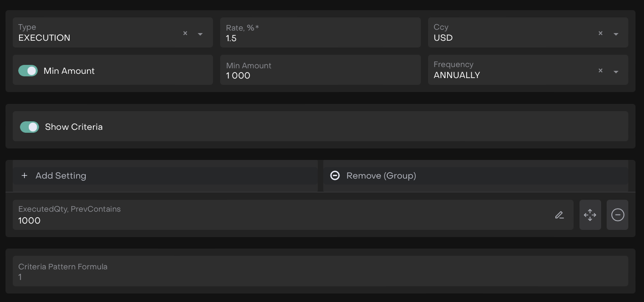Viewport: 644px width, 302px height.
Task: Expand the Frequency dropdown arrow
Action: pos(616,72)
